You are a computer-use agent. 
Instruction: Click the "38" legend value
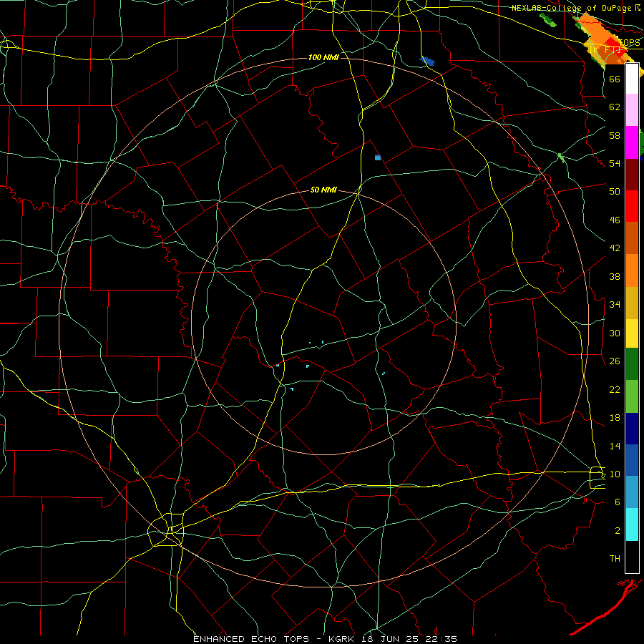[615, 276]
